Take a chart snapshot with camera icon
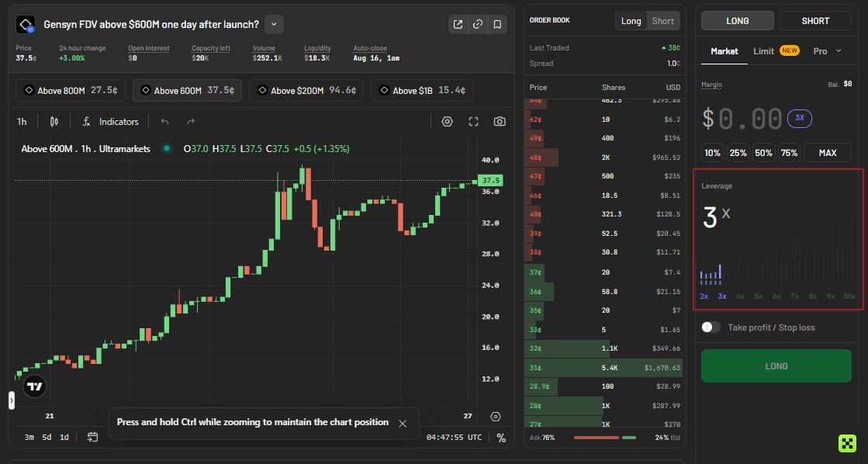The height and width of the screenshot is (464, 868). [500, 122]
